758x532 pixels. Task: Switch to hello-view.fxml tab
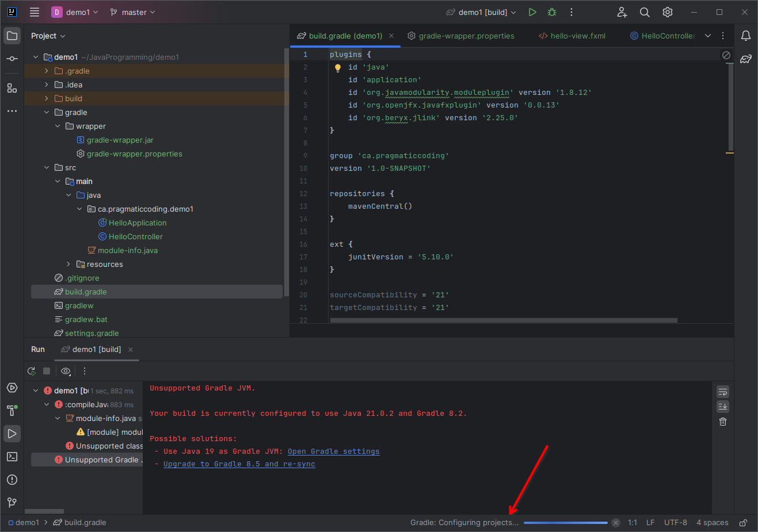point(572,36)
